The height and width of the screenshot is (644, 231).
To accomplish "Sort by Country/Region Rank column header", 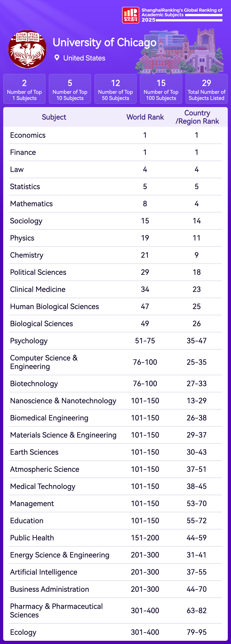I will pyautogui.click(x=197, y=117).
